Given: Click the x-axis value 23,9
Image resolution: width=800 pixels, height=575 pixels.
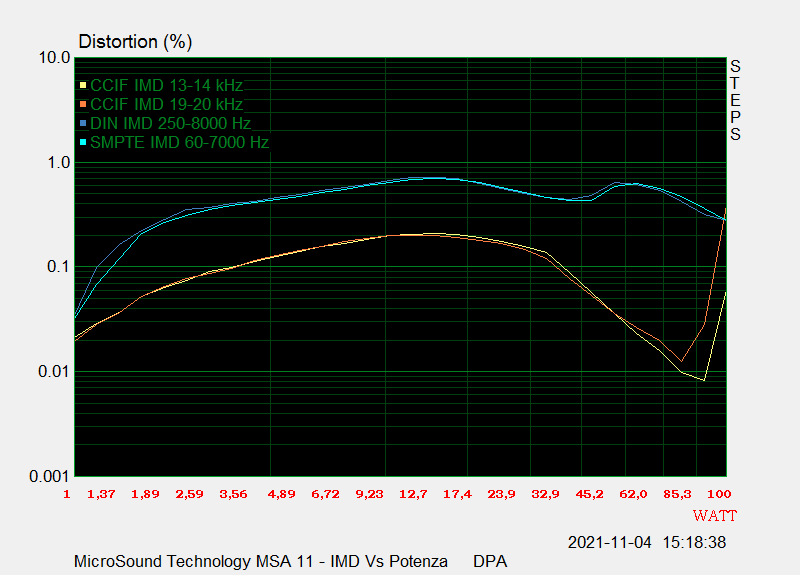Looking at the screenshot, I should pyautogui.click(x=501, y=494).
